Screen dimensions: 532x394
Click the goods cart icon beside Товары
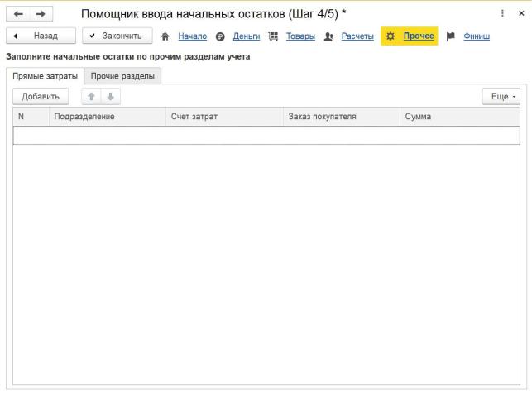pos(274,36)
